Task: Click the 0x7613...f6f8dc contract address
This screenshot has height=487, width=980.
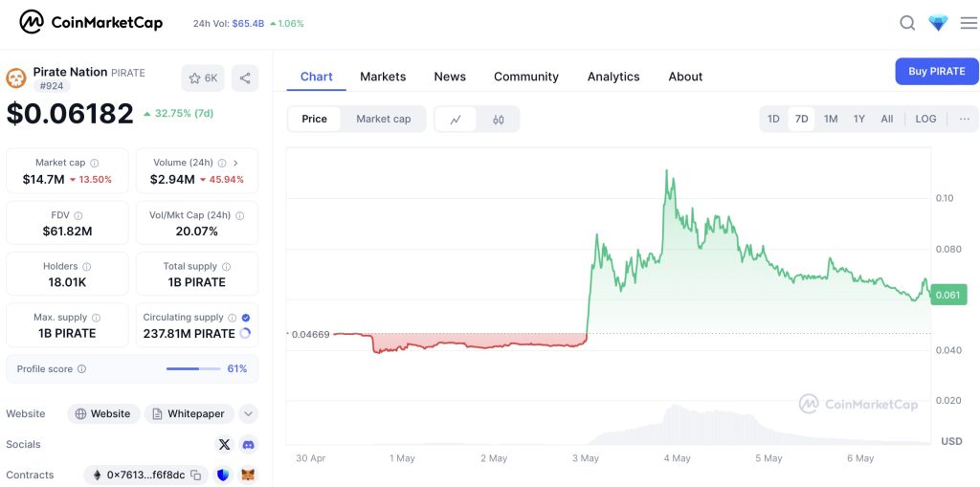Action: [145, 476]
